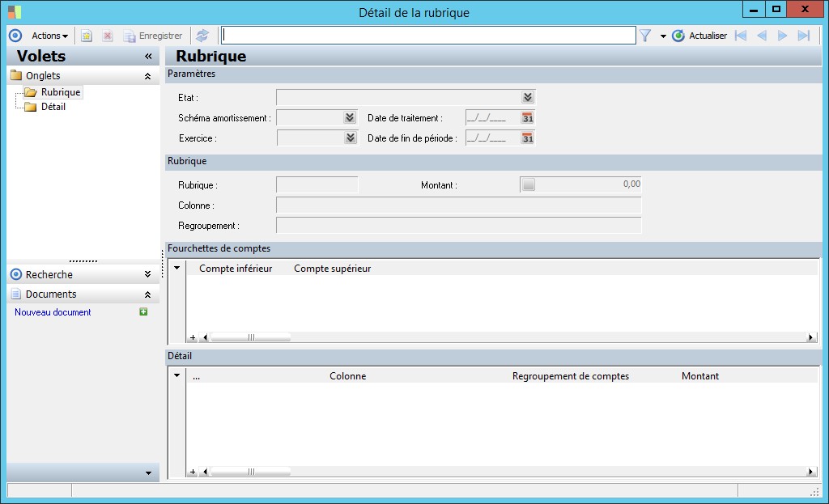
Task: Collapse the Documents section
Action: click(x=147, y=294)
